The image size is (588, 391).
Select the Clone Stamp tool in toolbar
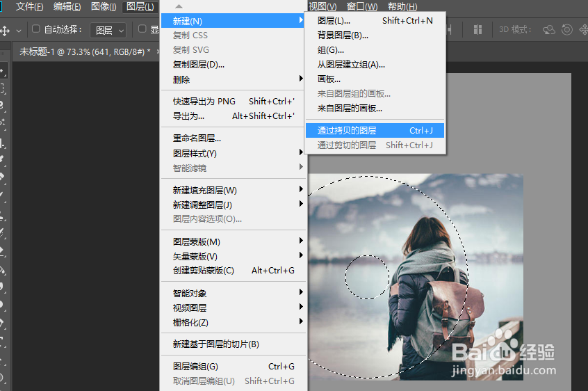pyautogui.click(x=3, y=215)
